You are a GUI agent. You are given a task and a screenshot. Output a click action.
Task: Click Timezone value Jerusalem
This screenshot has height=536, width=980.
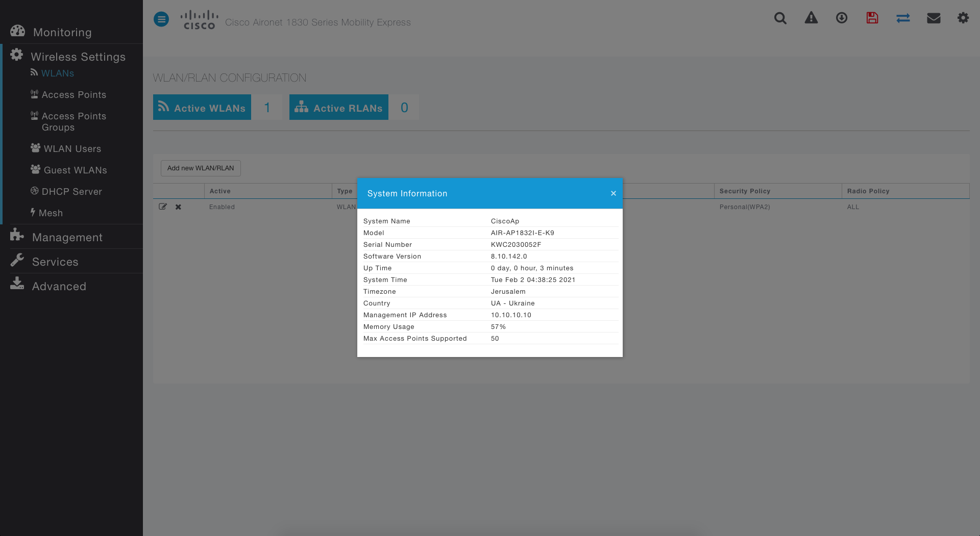coord(508,292)
